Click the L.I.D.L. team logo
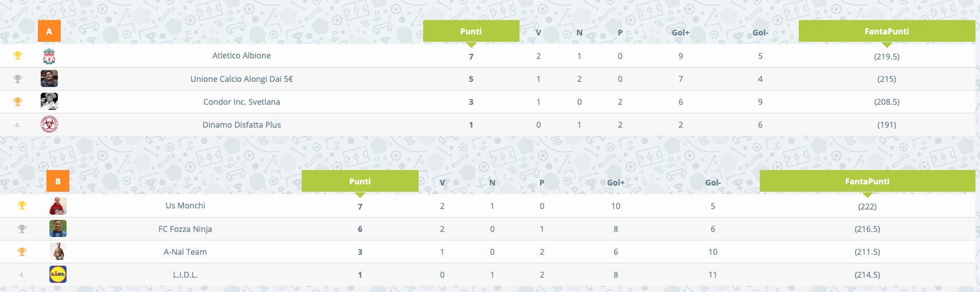Image resolution: width=980 pixels, height=292 pixels. point(58,274)
